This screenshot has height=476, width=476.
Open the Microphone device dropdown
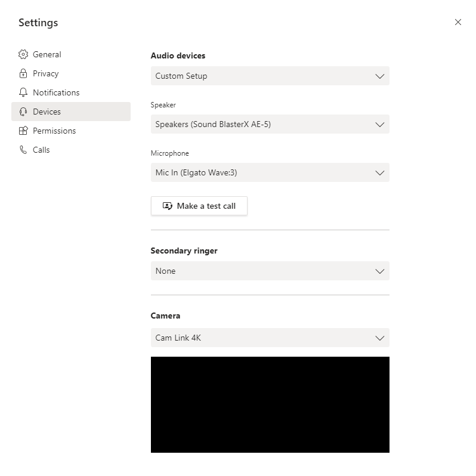pos(270,172)
